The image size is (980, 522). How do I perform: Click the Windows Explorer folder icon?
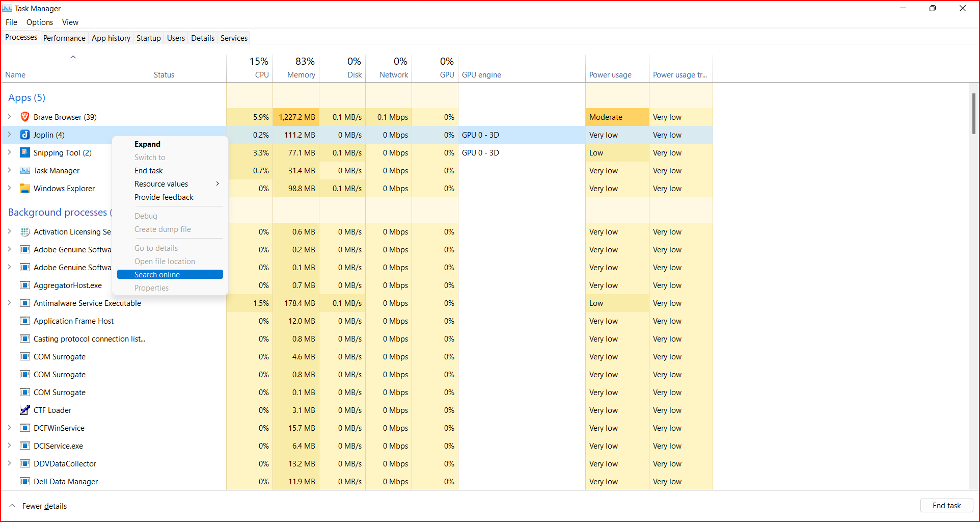pos(24,188)
